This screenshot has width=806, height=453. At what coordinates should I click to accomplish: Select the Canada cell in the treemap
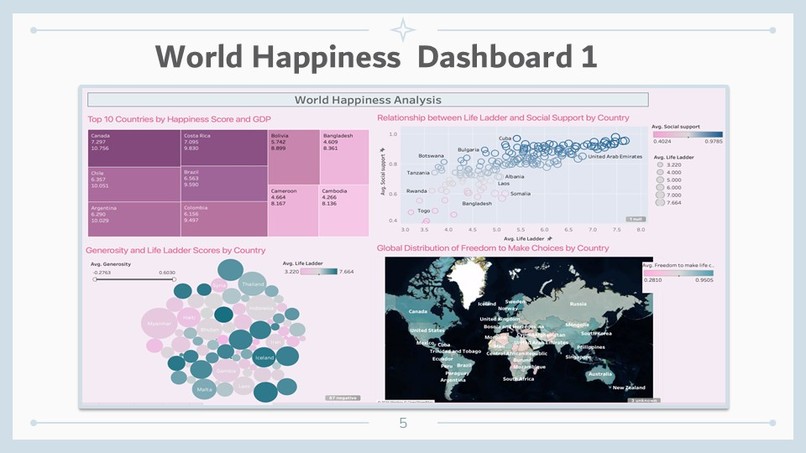point(134,148)
